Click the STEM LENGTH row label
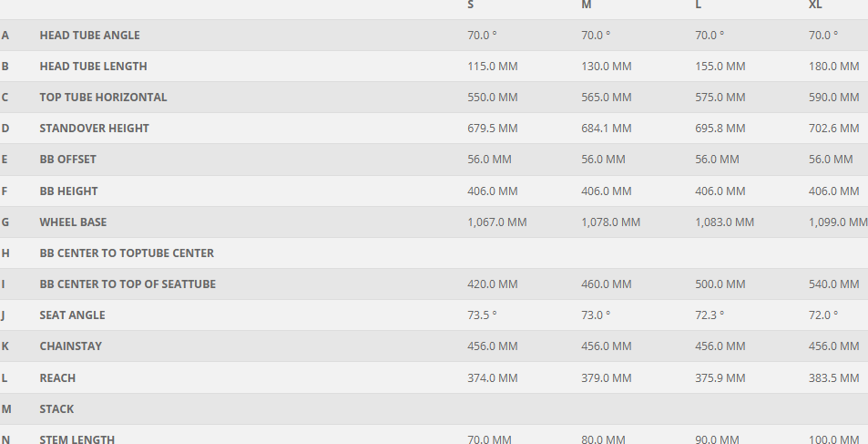This screenshot has height=444, width=868. 77,439
